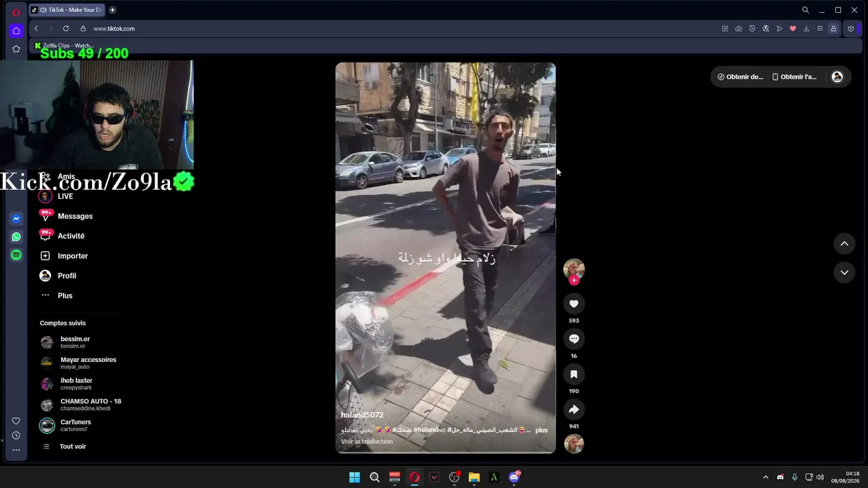Click the toolbar profile person icon
Image resolution: width=868 pixels, height=488 pixels.
(833, 28)
